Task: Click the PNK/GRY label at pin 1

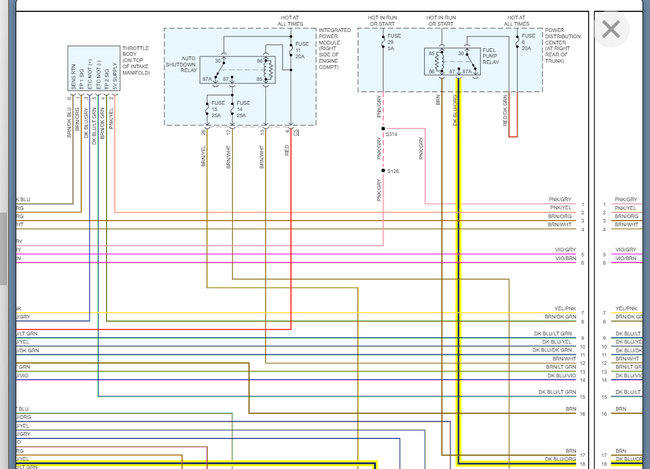Action: pyautogui.click(x=560, y=200)
